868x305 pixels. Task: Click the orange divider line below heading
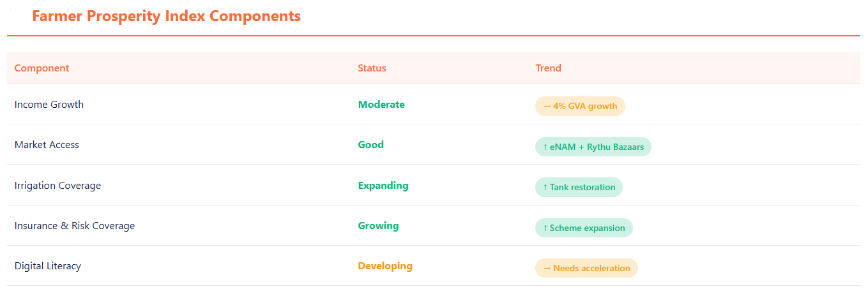pos(433,36)
